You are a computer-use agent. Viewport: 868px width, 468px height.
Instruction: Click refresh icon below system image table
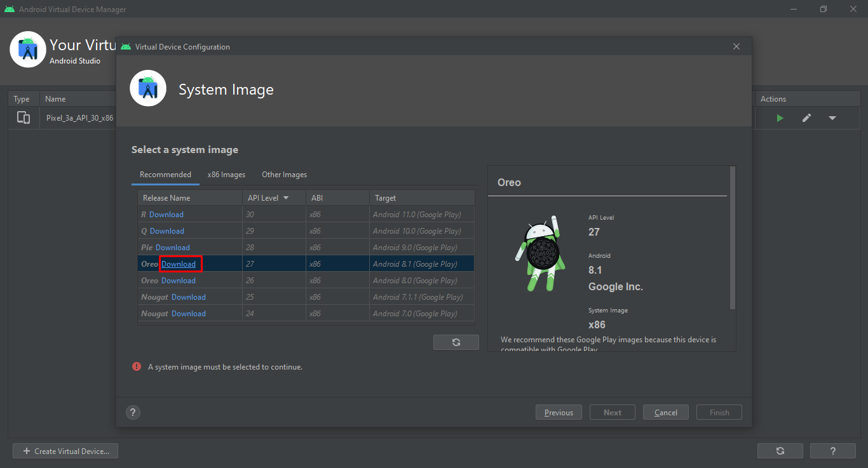(456, 342)
